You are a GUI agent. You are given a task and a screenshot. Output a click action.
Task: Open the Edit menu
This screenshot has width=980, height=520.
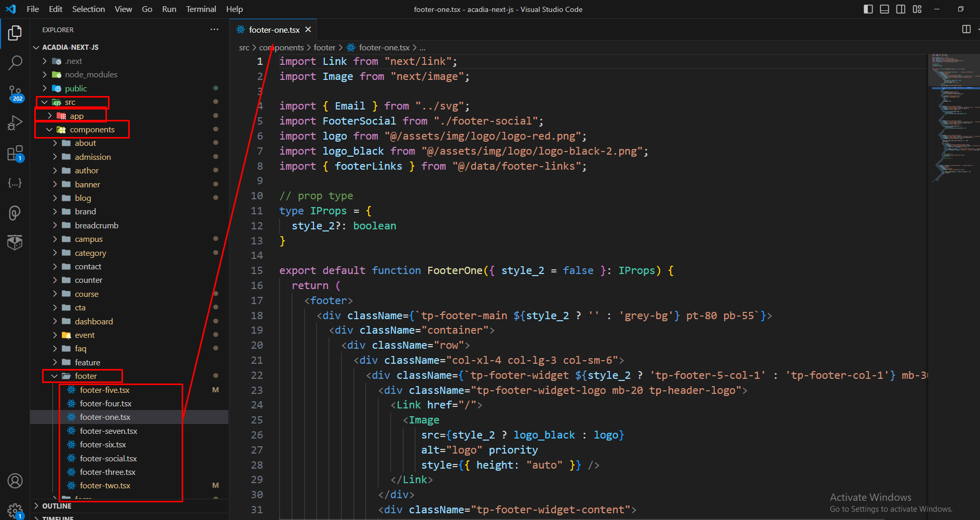[56, 9]
